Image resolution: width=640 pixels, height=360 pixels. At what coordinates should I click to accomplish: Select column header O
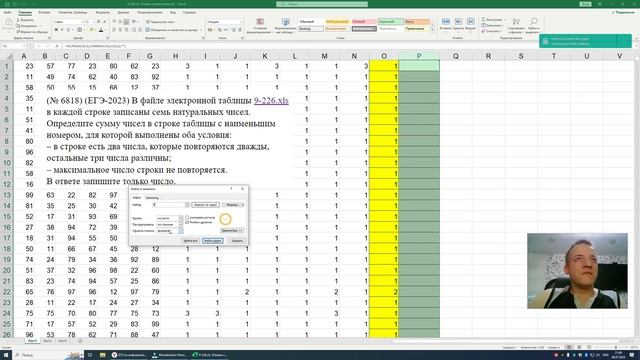pyautogui.click(x=384, y=56)
